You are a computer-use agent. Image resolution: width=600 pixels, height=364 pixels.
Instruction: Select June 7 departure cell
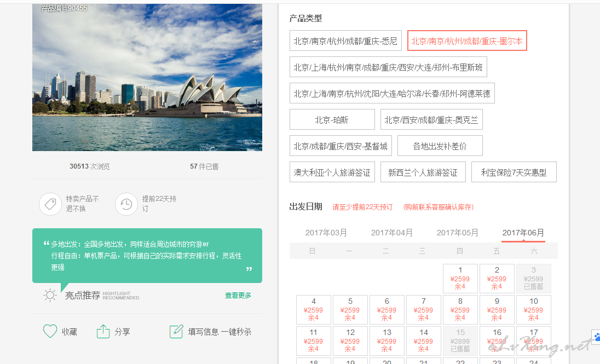click(x=423, y=309)
